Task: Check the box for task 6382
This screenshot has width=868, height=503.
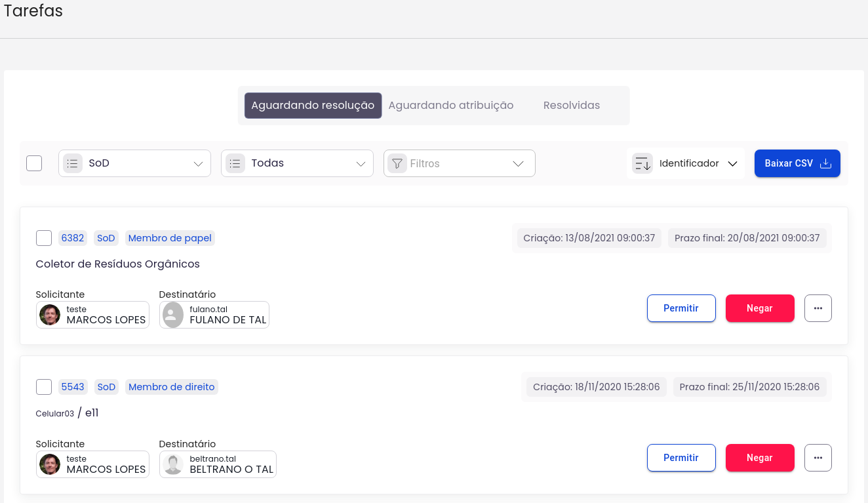Action: tap(44, 238)
